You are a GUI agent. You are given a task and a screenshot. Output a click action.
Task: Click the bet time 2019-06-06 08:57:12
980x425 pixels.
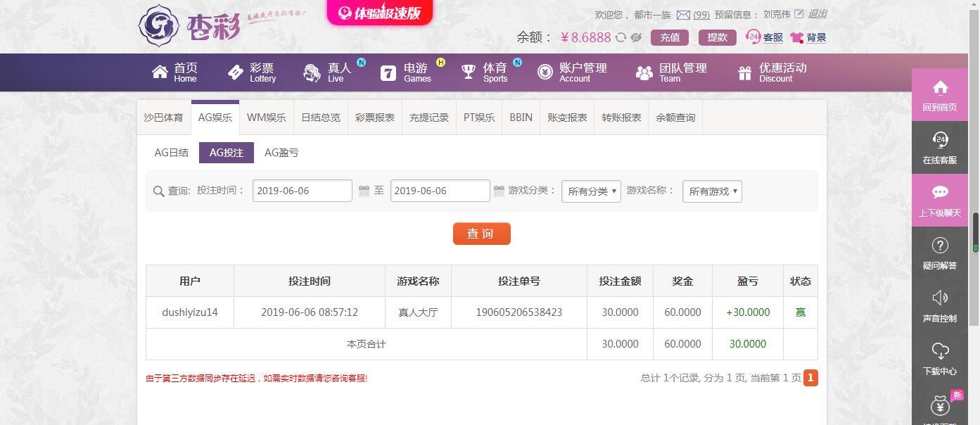[x=310, y=312]
